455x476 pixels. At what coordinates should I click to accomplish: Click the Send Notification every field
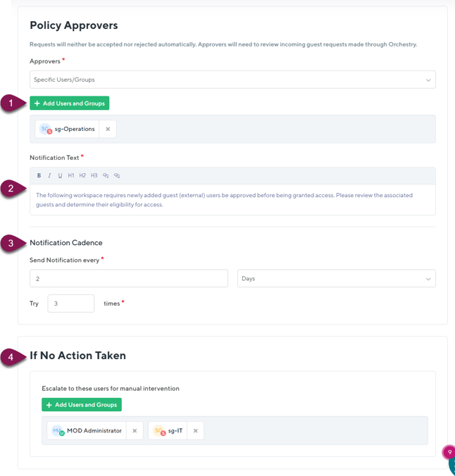[129, 279]
